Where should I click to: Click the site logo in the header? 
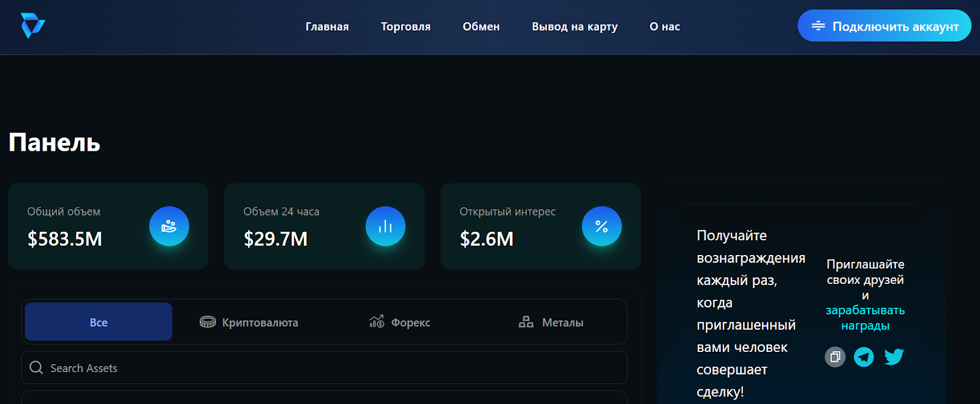point(32,26)
